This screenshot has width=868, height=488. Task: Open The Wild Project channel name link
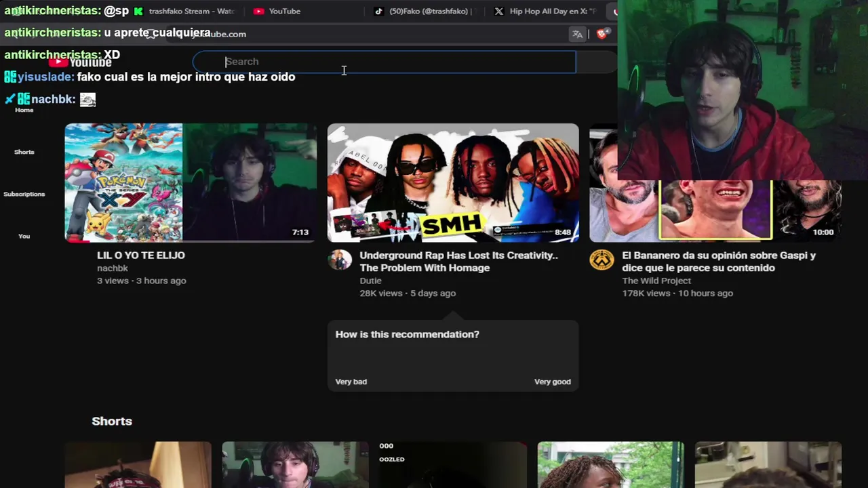click(x=656, y=281)
